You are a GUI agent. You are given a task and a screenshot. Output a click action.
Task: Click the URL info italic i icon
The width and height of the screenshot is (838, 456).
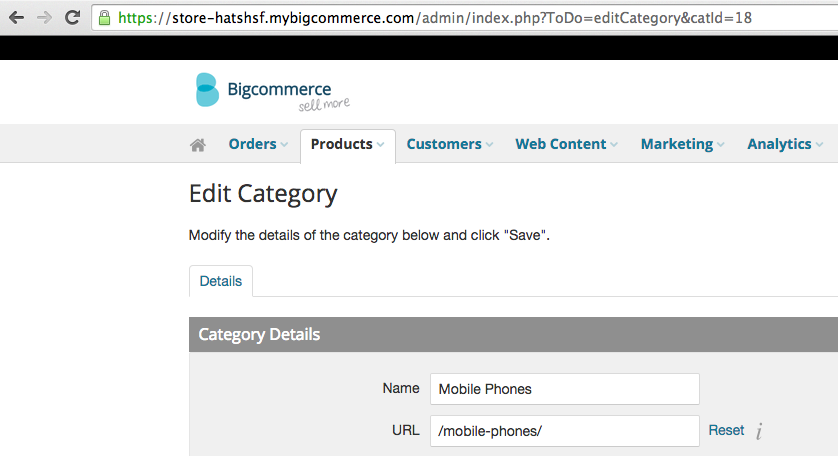[759, 430]
